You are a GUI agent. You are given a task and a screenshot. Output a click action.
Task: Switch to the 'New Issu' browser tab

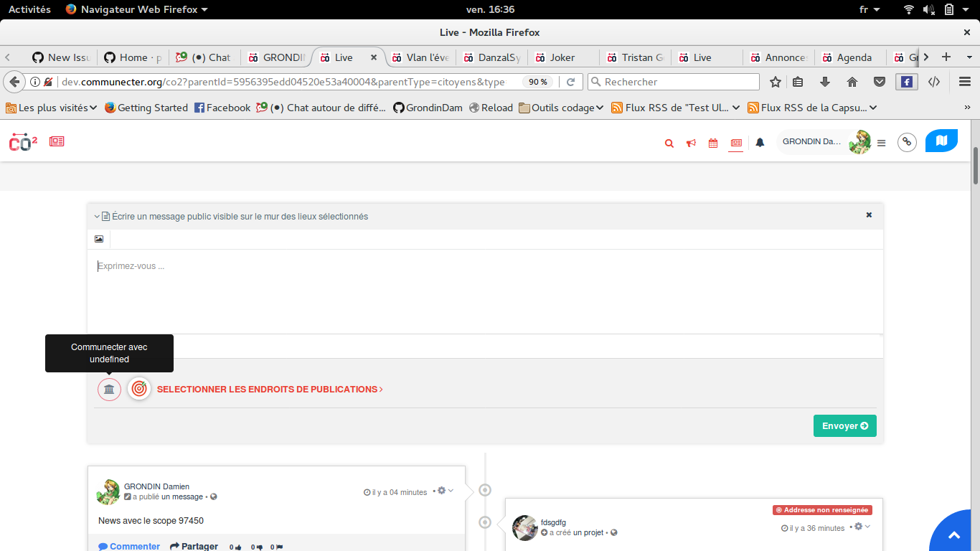click(x=60, y=57)
